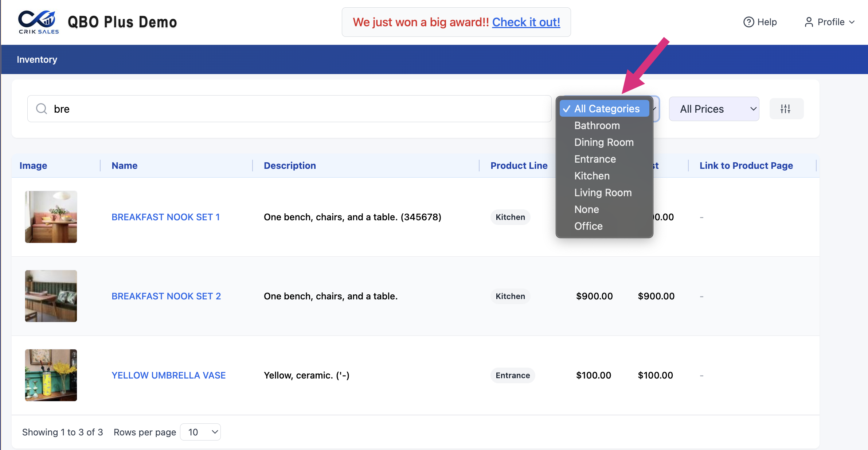Click the Name column header
868x450 pixels.
(x=125, y=166)
